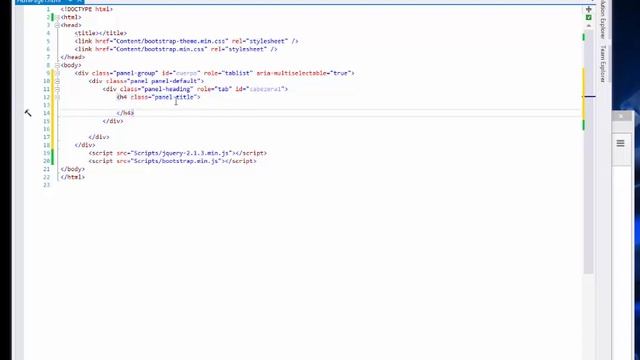Open the Team Explorer side tab
The width and height of the screenshot is (640, 360).
tap(603, 64)
